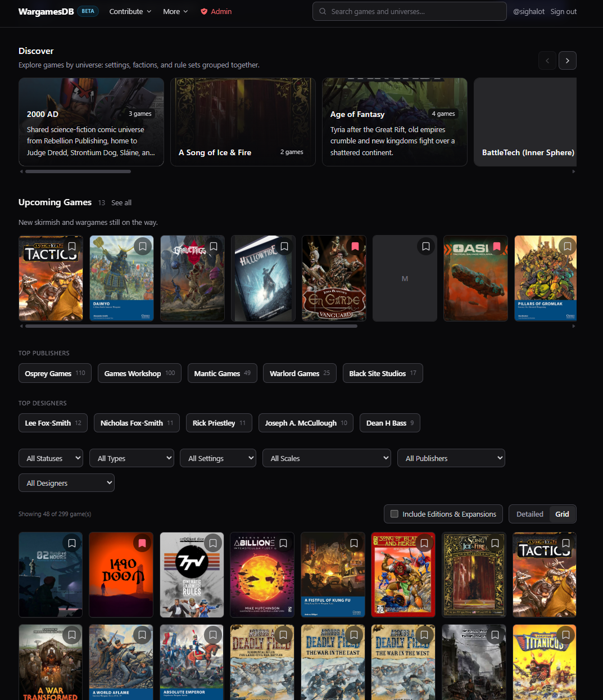Filter by Warlord Games publisher

[x=300, y=373]
